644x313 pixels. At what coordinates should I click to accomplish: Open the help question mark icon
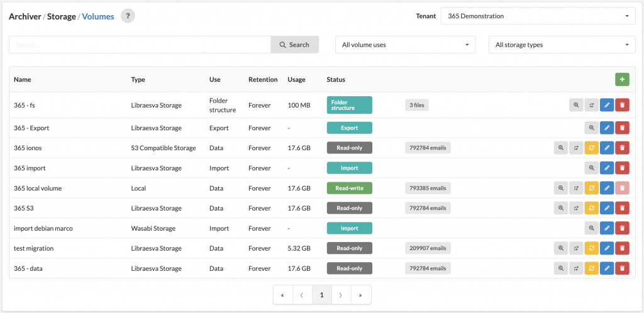128,16
